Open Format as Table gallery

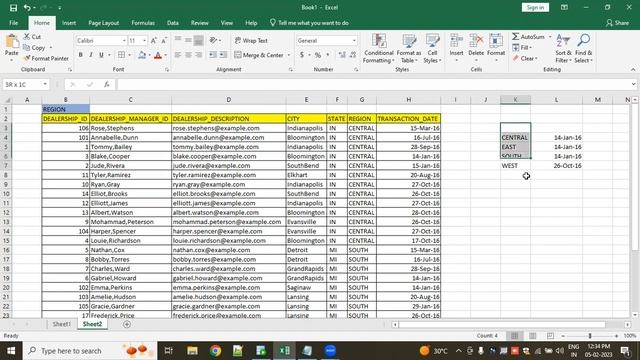point(409,49)
